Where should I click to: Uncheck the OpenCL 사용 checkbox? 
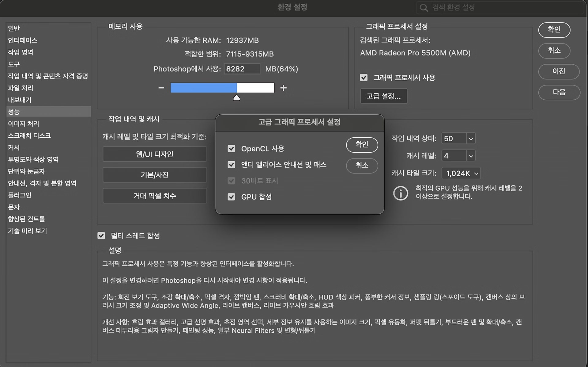232,149
